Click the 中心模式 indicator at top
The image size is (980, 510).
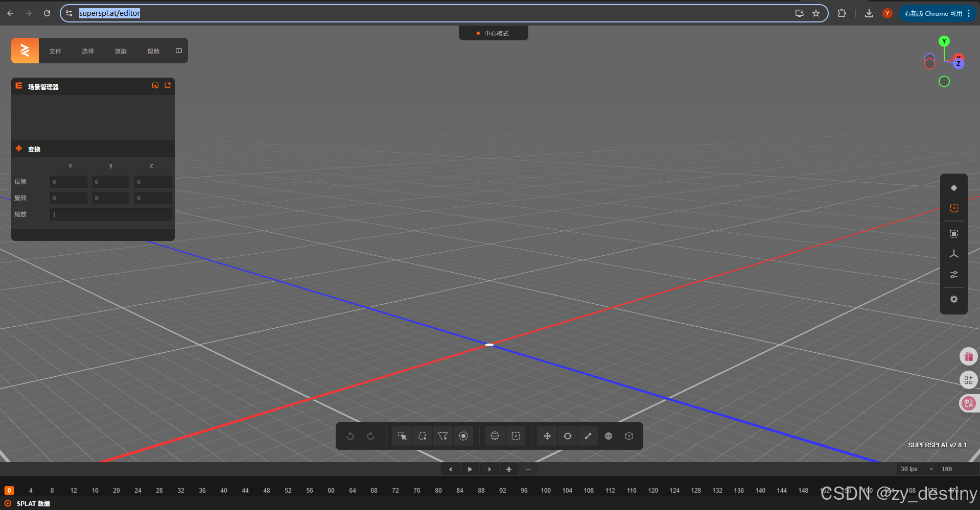pyautogui.click(x=493, y=33)
